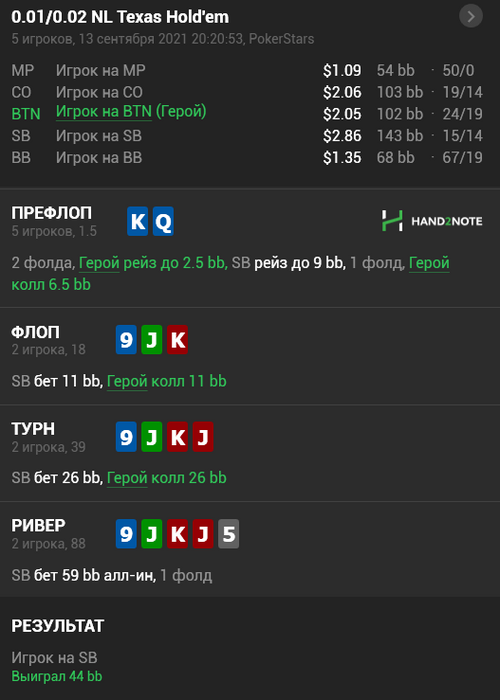Click the blue 9 card on the flop

(x=126, y=340)
